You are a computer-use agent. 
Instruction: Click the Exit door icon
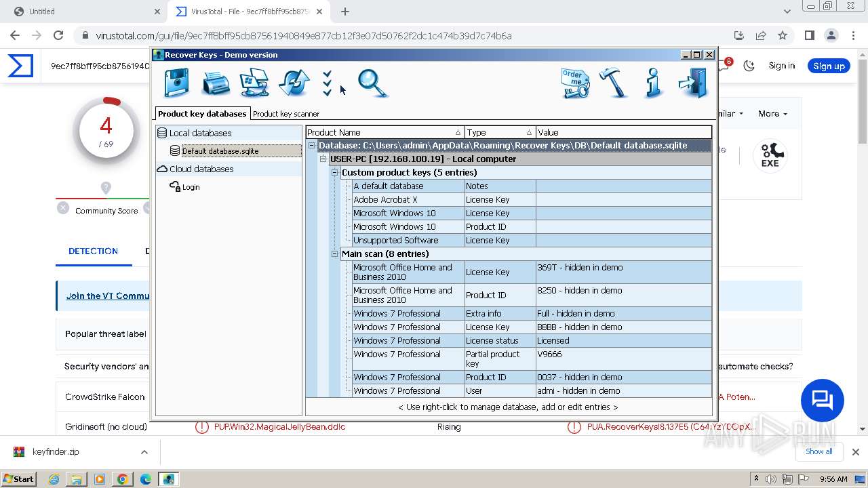coord(693,83)
